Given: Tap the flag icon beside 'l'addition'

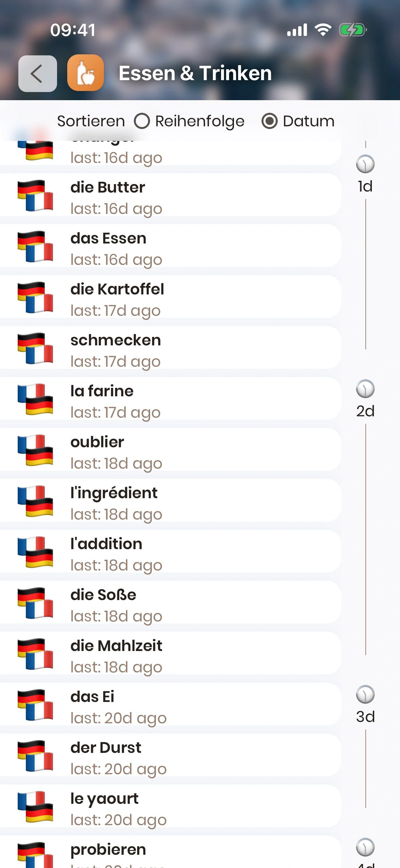Looking at the screenshot, I should (x=35, y=552).
